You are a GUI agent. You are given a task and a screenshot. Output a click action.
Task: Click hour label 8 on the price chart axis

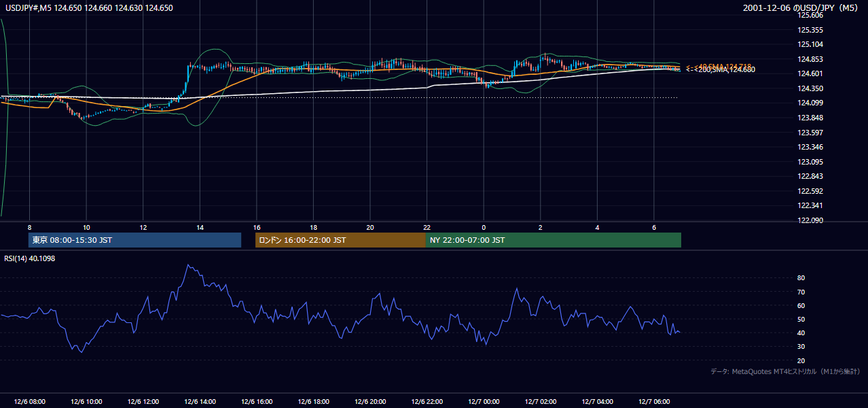29,227
